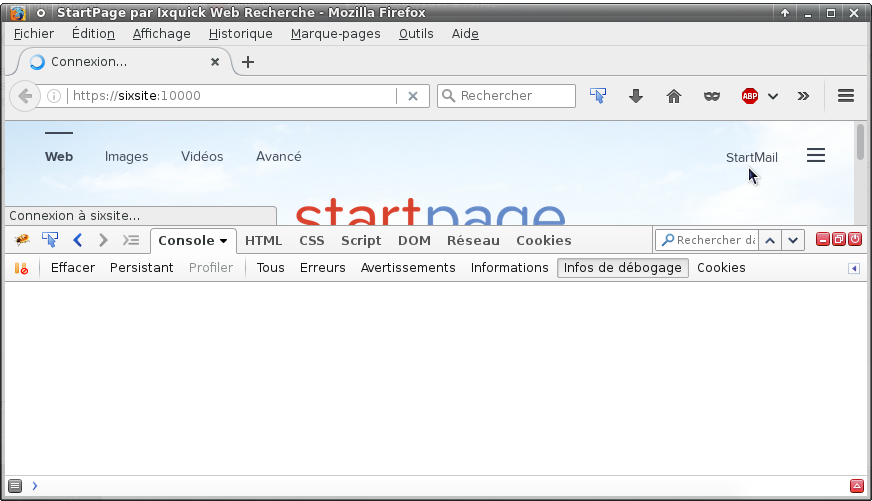The height and width of the screenshot is (501, 872).
Task: Open Adblock Plus dropdown arrow
Action: 773,96
